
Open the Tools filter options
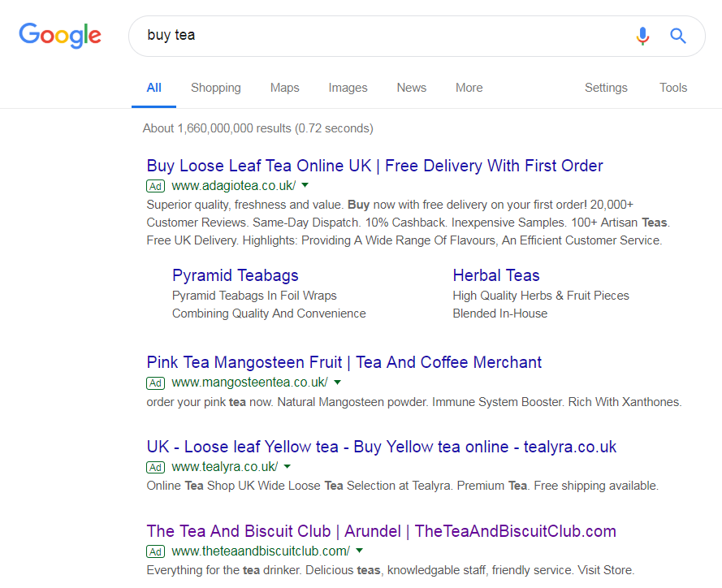point(673,88)
